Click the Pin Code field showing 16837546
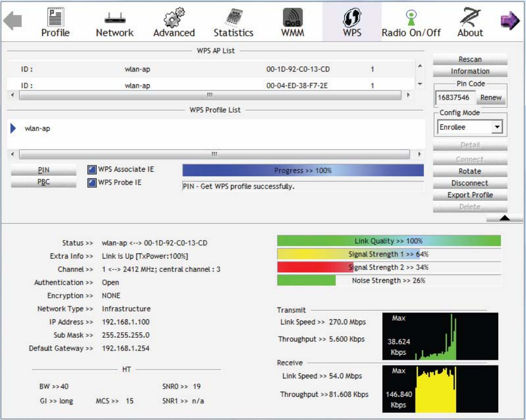The image size is (526, 420). pos(455,98)
